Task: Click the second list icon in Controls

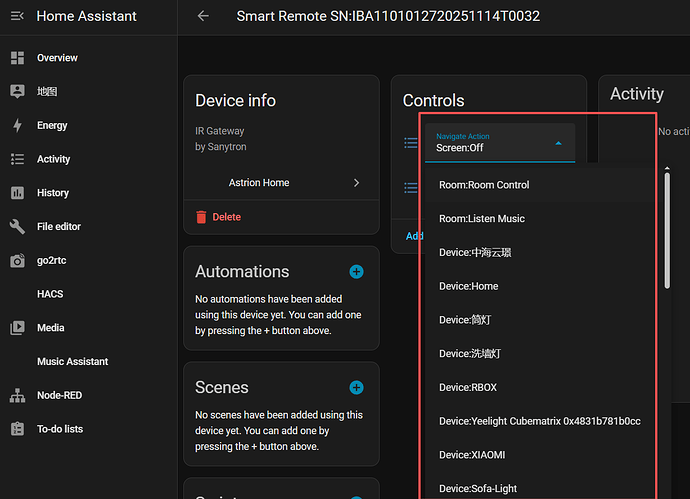Action: (x=411, y=188)
